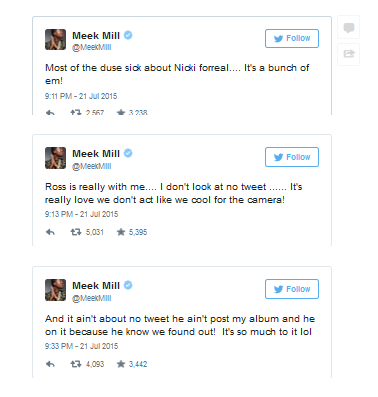
Task: Open @MeekMill handle in the third tweet
Action: pos(92,298)
